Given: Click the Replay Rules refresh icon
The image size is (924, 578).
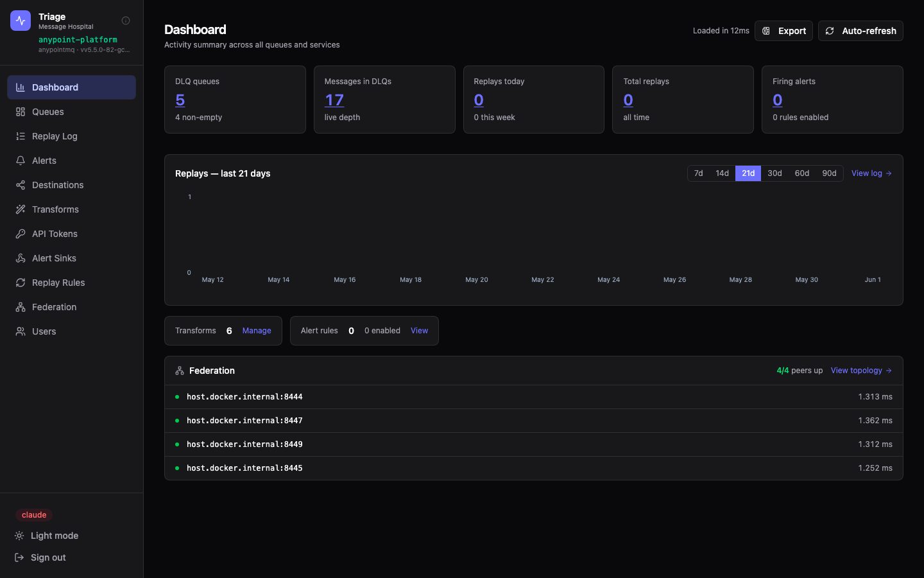Looking at the screenshot, I should pos(21,283).
